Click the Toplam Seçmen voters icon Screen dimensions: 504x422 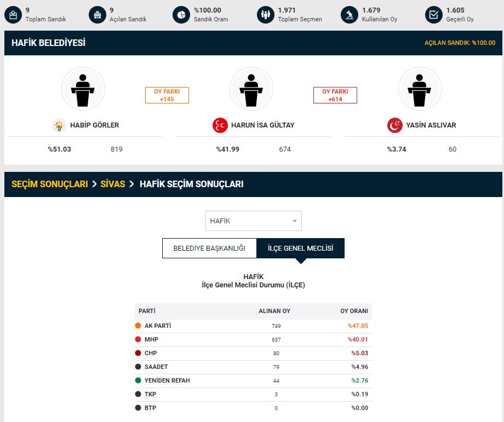(x=265, y=15)
